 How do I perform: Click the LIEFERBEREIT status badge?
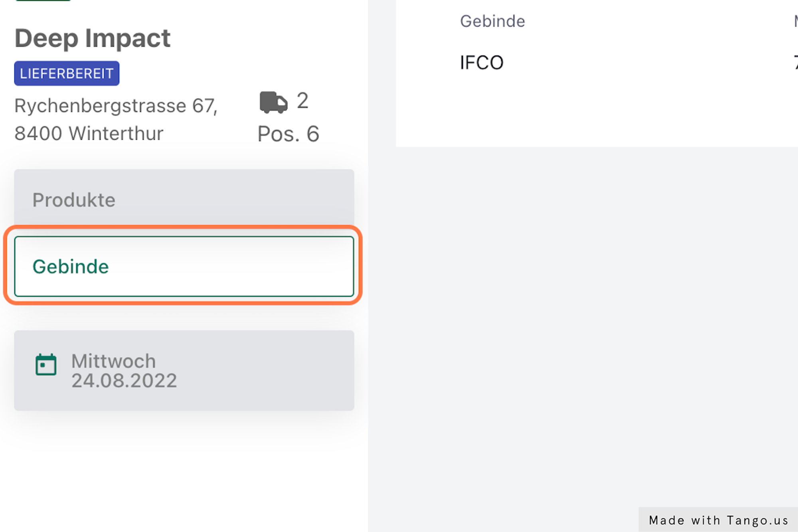tap(67, 73)
